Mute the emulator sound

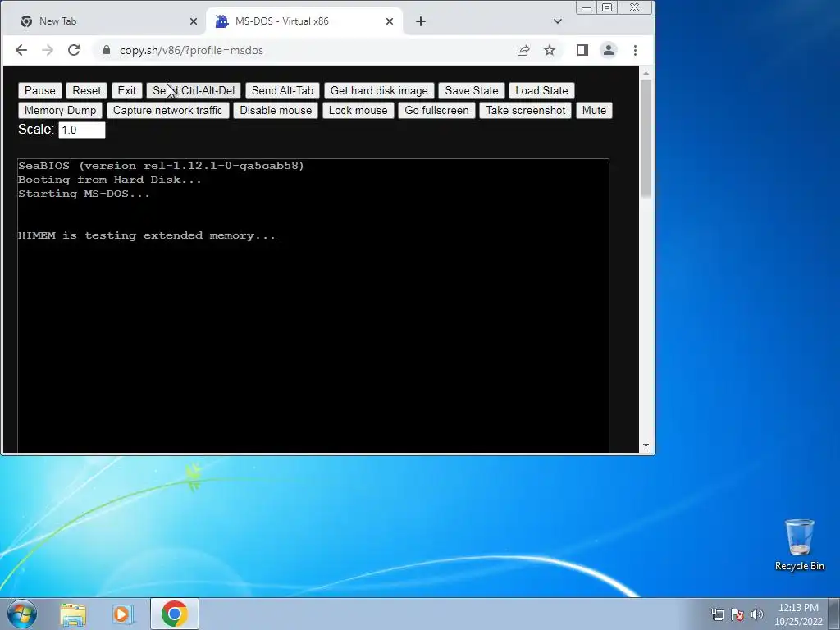click(594, 111)
